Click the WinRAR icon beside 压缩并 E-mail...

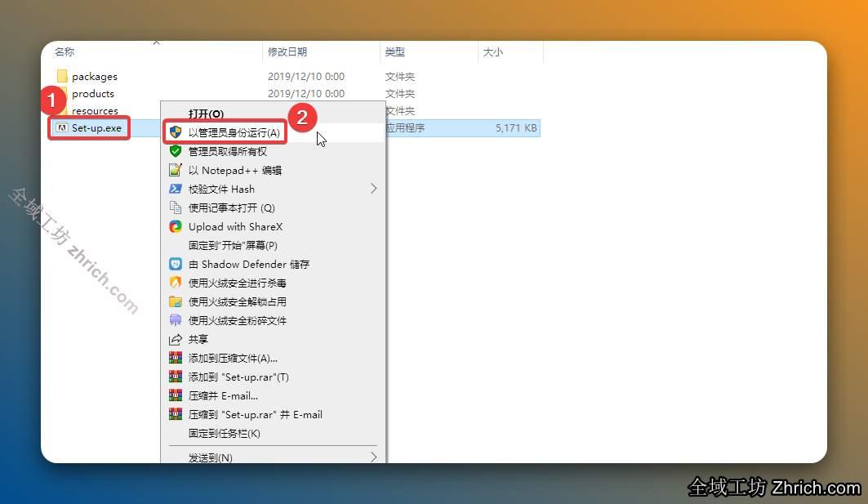[x=176, y=395]
